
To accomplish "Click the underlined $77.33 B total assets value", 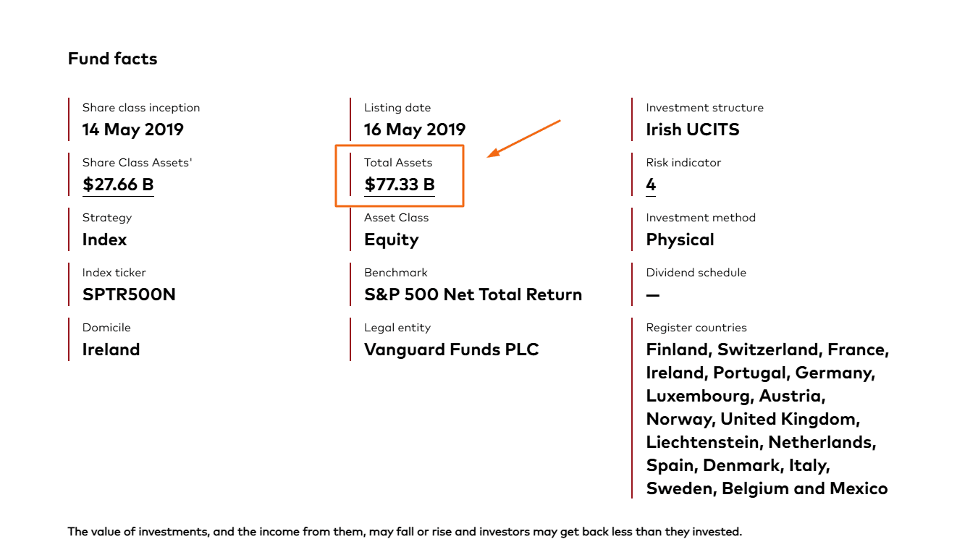I will click(400, 184).
